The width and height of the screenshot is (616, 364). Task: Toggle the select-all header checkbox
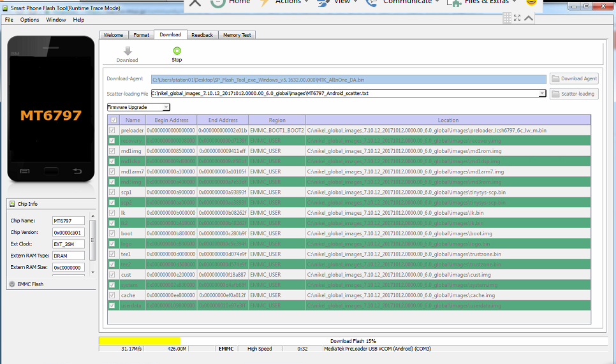point(113,120)
